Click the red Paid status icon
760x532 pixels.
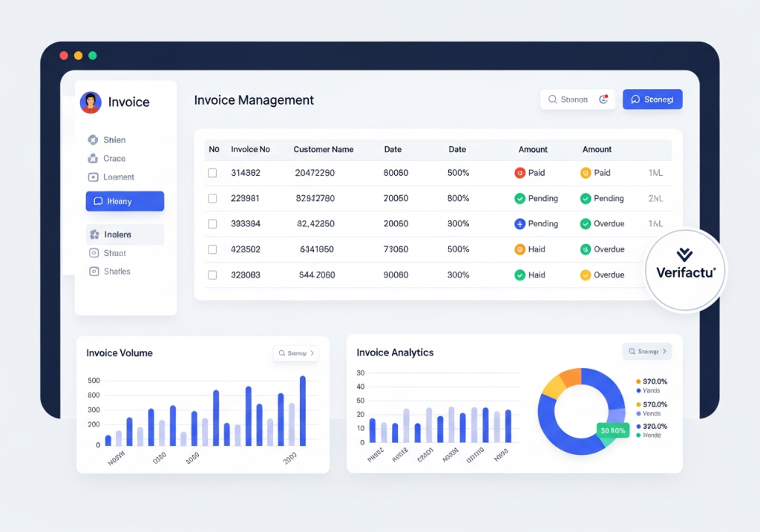(520, 173)
